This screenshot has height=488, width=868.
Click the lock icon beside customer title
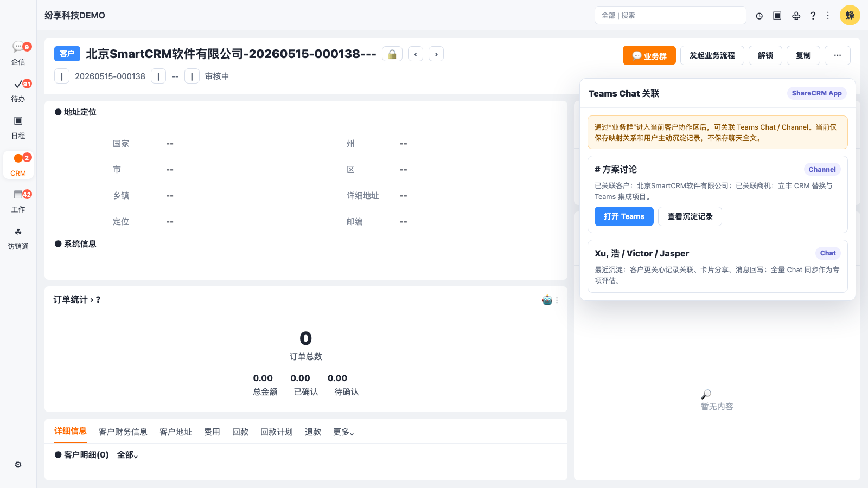pos(392,54)
